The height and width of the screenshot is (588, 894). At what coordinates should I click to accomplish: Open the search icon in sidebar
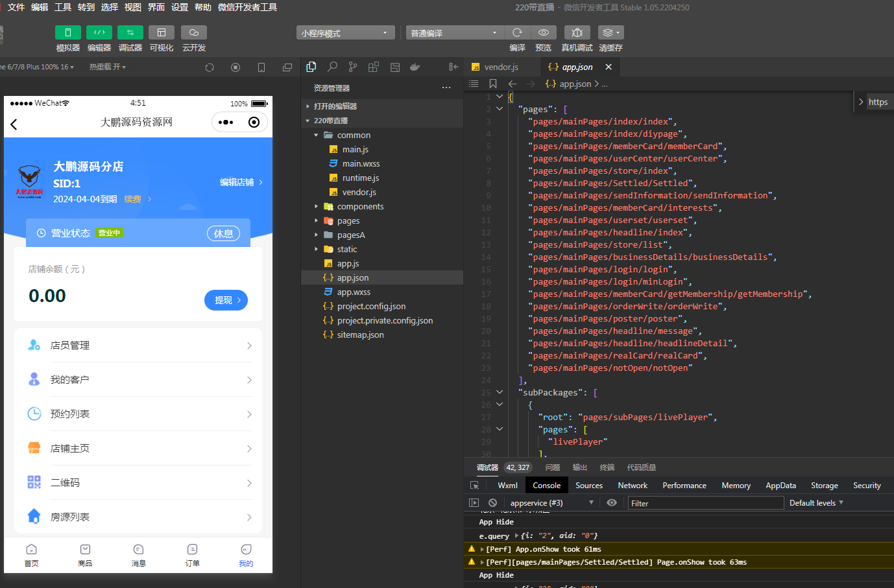[x=332, y=67]
